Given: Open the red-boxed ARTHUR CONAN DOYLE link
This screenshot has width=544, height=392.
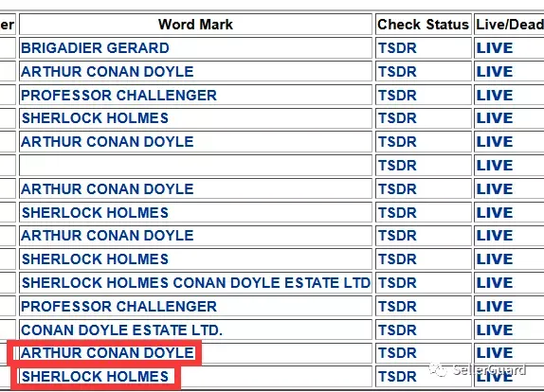Looking at the screenshot, I should tap(107, 353).
